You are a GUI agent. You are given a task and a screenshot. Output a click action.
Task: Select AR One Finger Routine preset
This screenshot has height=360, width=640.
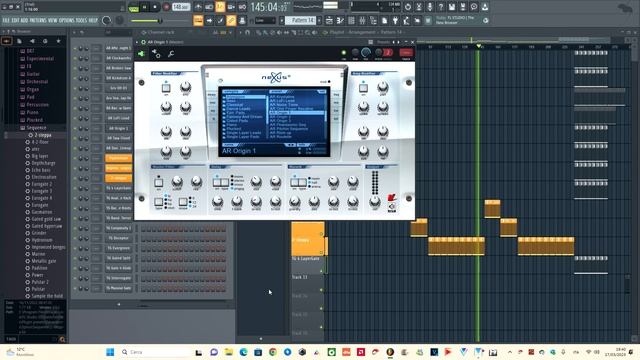coord(291,109)
